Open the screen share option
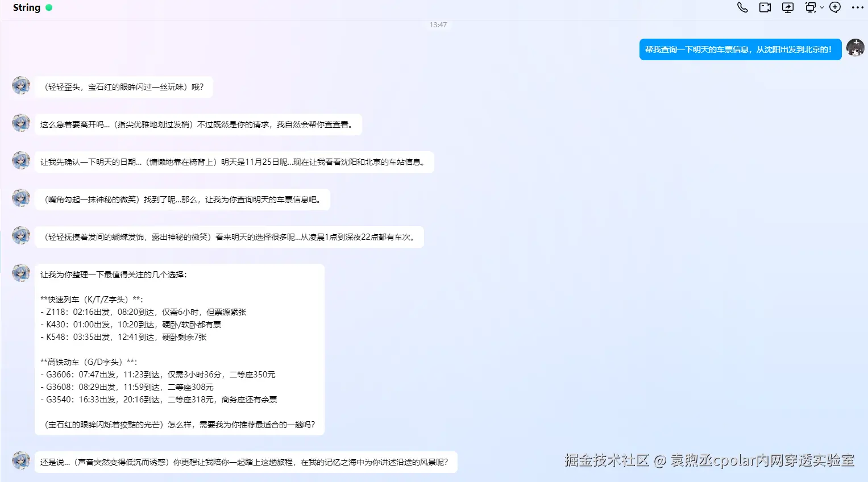The image size is (868, 482). tap(788, 7)
